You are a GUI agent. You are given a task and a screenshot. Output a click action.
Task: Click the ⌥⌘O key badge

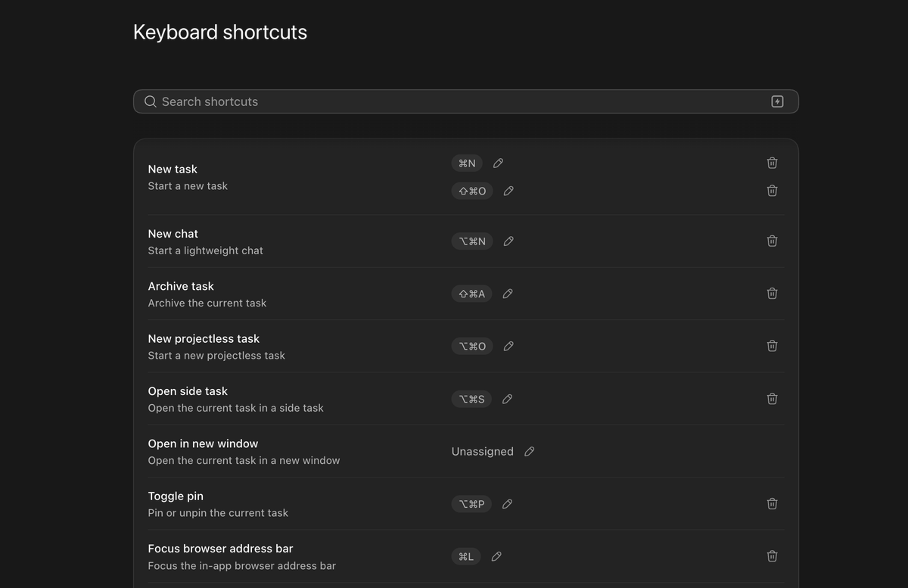click(x=472, y=346)
